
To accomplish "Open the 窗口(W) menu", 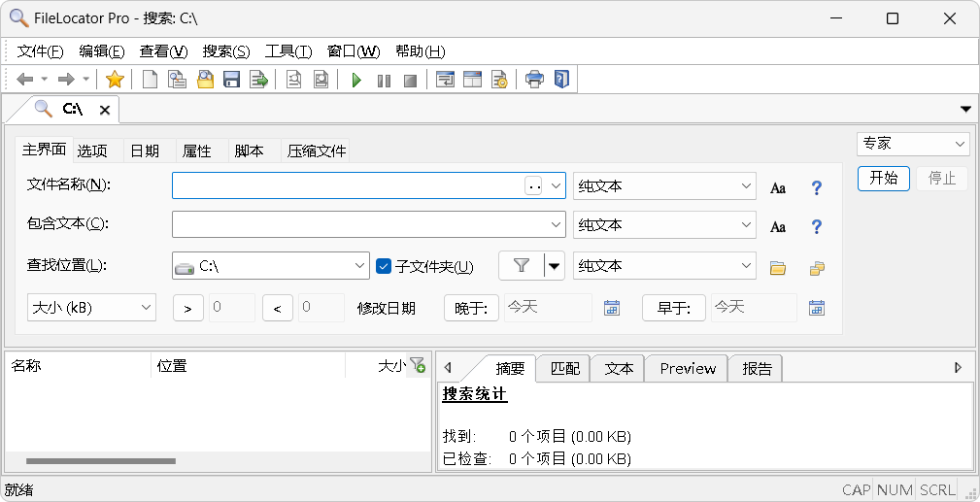I will (x=354, y=51).
